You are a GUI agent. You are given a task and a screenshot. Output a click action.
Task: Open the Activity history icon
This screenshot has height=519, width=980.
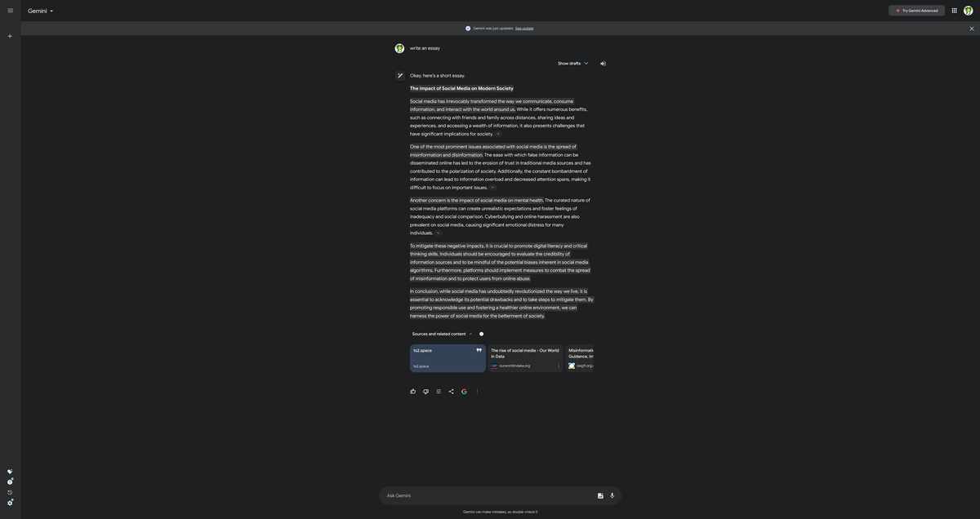coord(10,492)
